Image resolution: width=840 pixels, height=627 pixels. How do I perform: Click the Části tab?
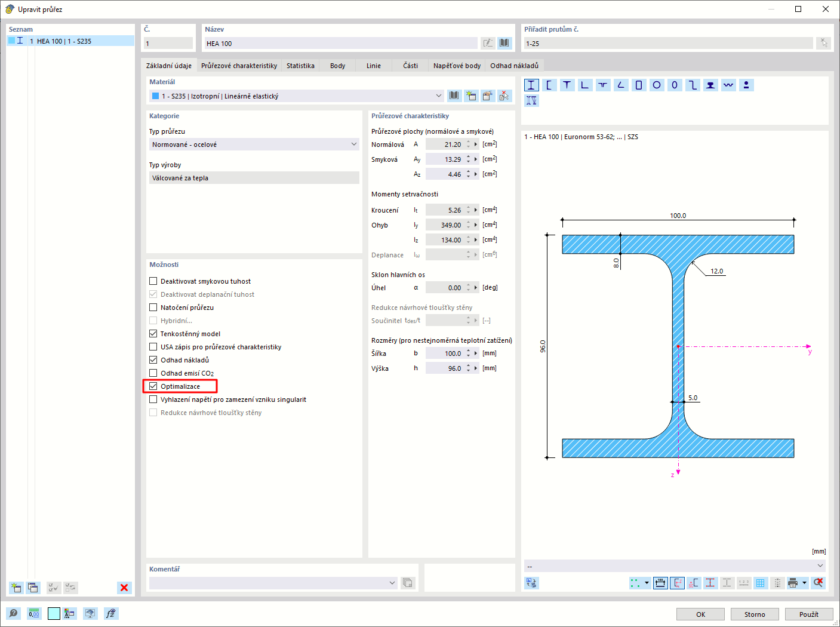pyautogui.click(x=411, y=66)
